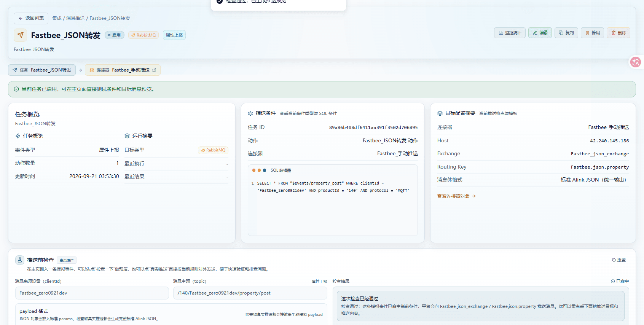Screen dimensions: 644x325
Task: Click the layers icon beside 目标配置摘要
Action: tap(440, 113)
